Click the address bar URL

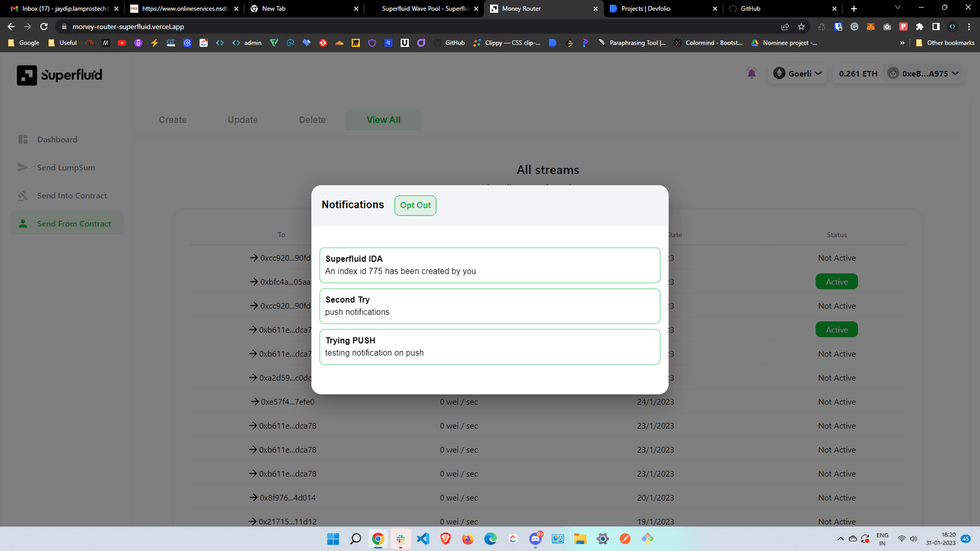pos(128,27)
